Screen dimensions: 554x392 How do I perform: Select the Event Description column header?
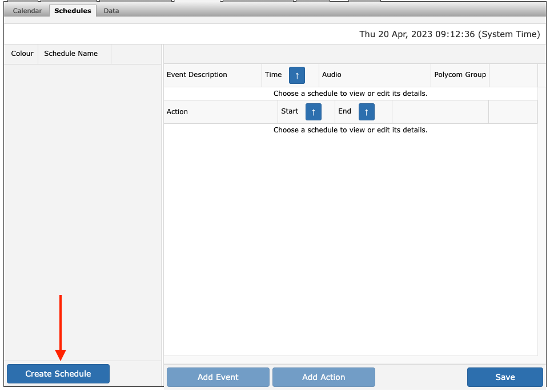[x=197, y=75]
